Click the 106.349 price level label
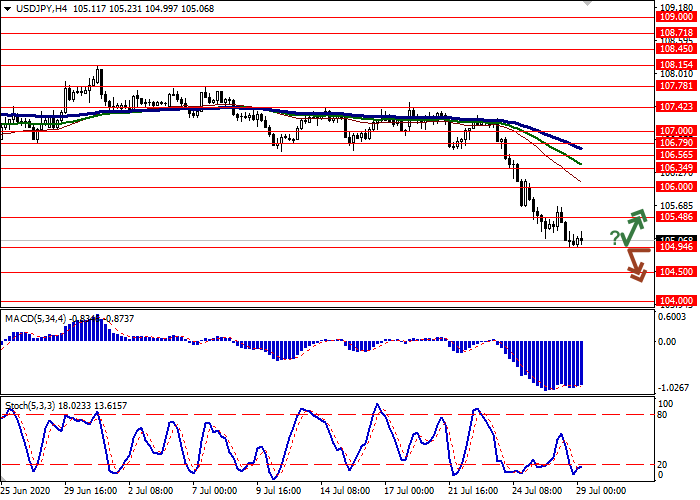 pyautogui.click(x=675, y=168)
